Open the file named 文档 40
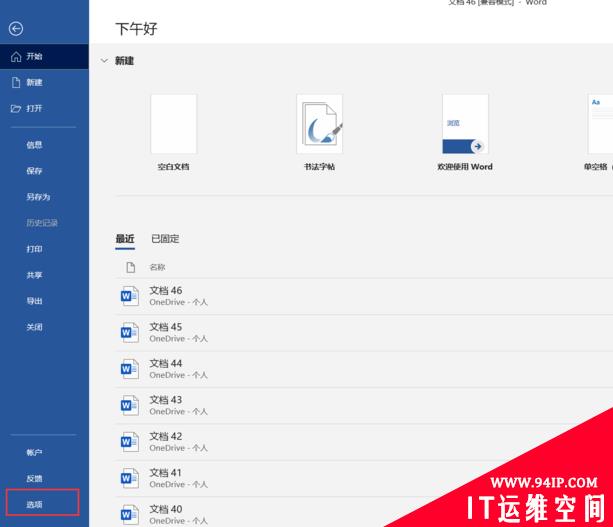The height and width of the screenshot is (527, 613). tap(166, 509)
